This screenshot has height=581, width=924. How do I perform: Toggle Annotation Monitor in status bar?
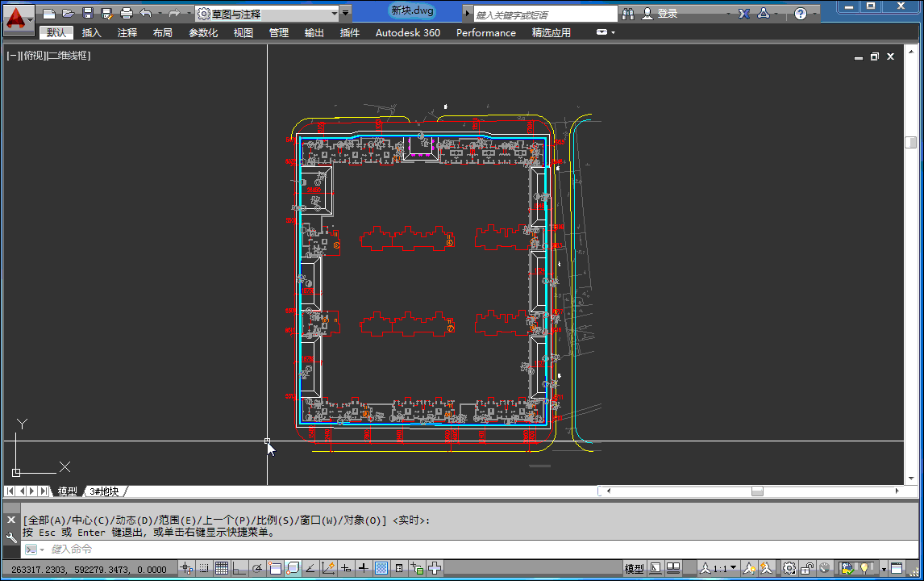435,569
